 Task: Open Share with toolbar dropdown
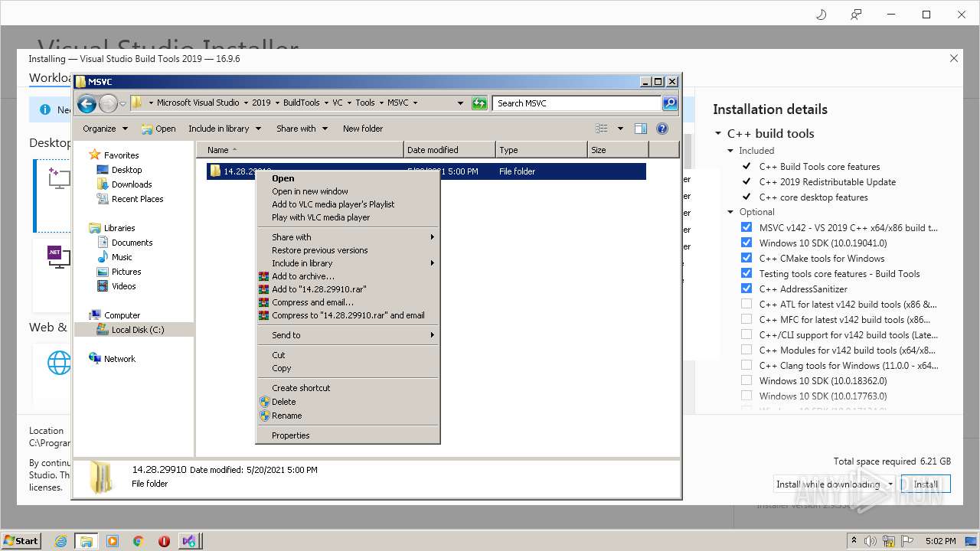click(x=302, y=129)
